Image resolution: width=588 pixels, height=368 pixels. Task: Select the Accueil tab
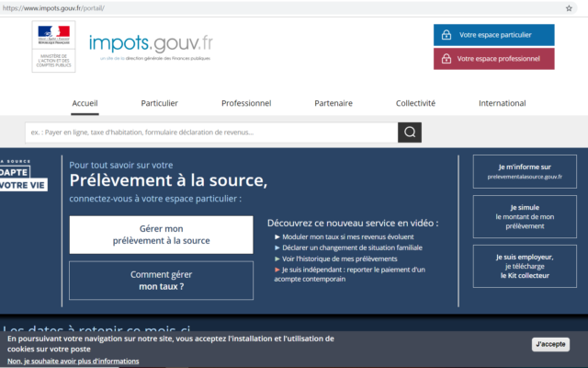click(85, 103)
